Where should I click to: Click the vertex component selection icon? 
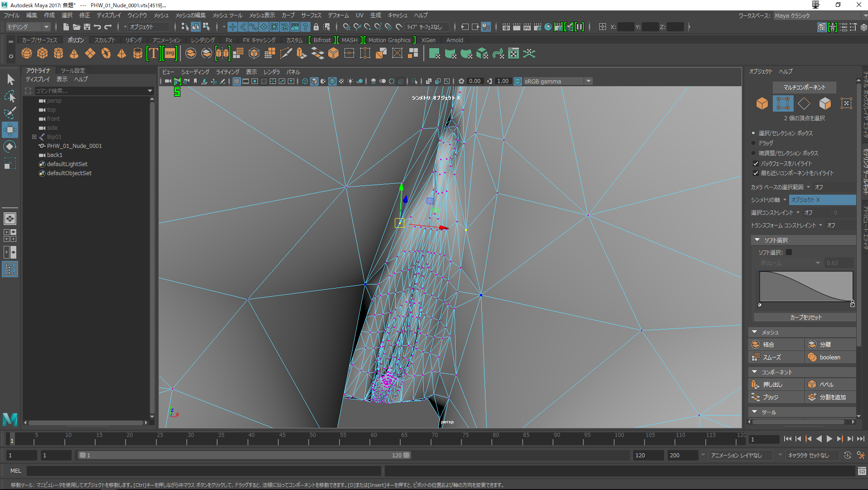tap(783, 103)
